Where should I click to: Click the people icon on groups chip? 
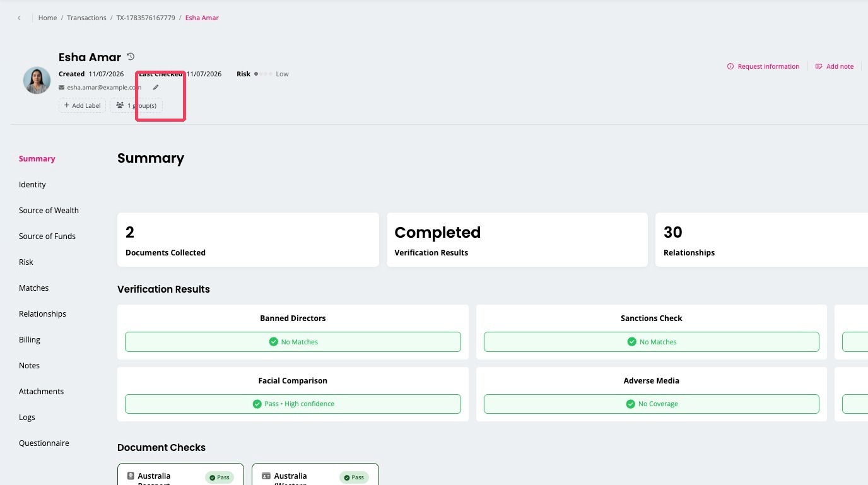tap(120, 105)
